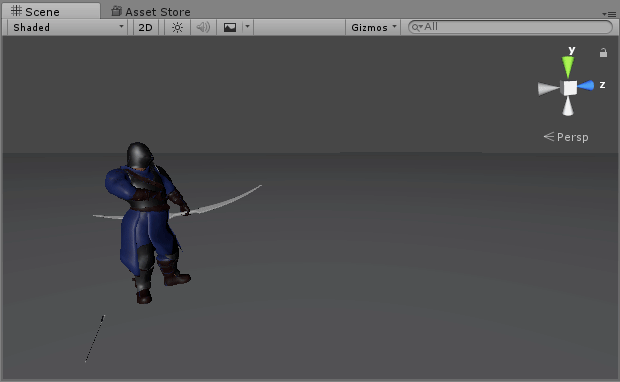Viewport: 620px width, 382px height.
Task: Toggle the orientation gizmo lock icon
Action: pyautogui.click(x=603, y=53)
